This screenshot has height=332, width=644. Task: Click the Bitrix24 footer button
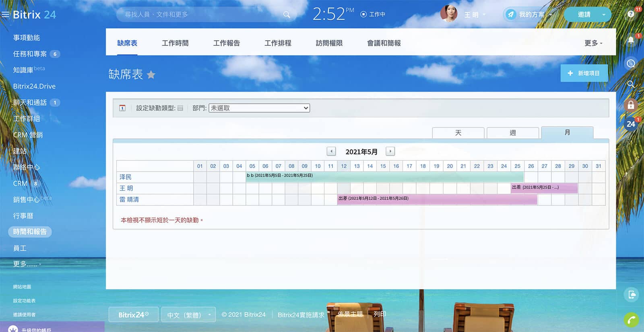click(133, 315)
